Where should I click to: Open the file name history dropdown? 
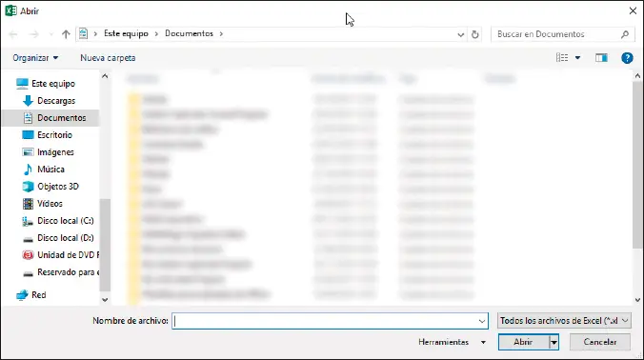[x=482, y=321]
